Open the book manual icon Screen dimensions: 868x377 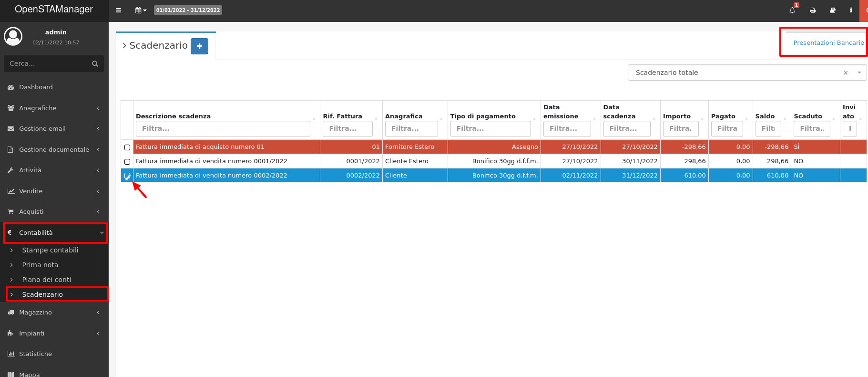tap(833, 10)
